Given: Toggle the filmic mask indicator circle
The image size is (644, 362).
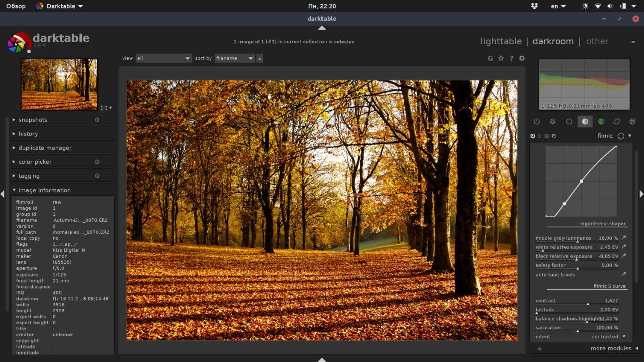Looking at the screenshot, I should (621, 136).
